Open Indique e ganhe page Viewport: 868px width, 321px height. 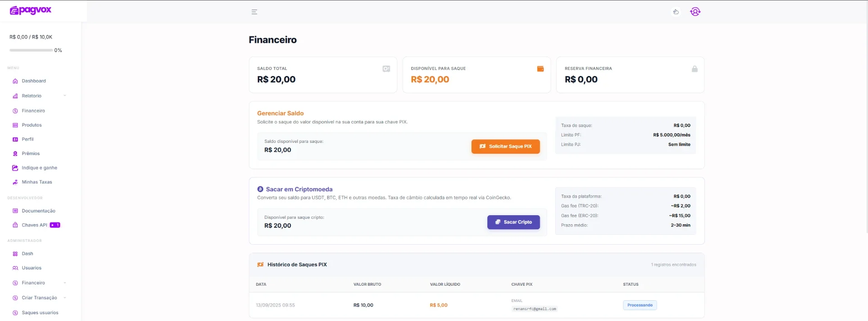click(39, 168)
